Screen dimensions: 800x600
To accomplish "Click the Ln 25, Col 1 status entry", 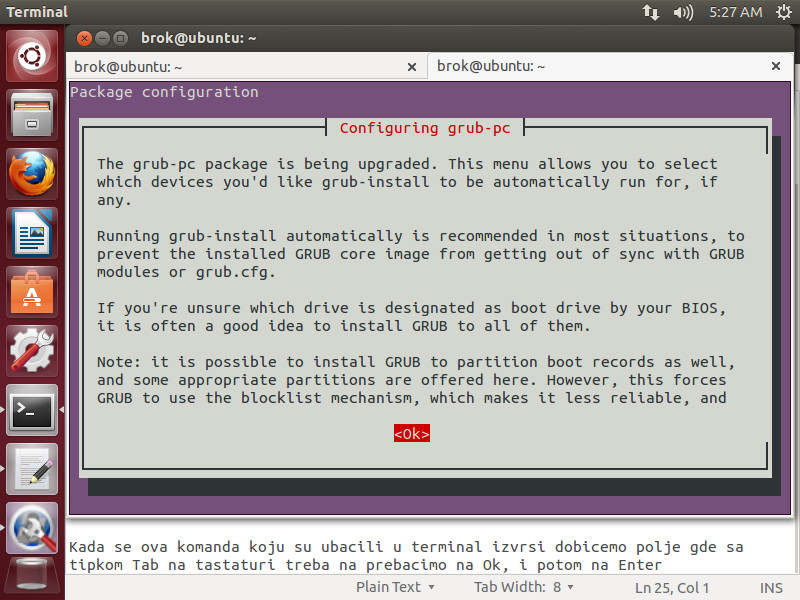I will click(671, 588).
